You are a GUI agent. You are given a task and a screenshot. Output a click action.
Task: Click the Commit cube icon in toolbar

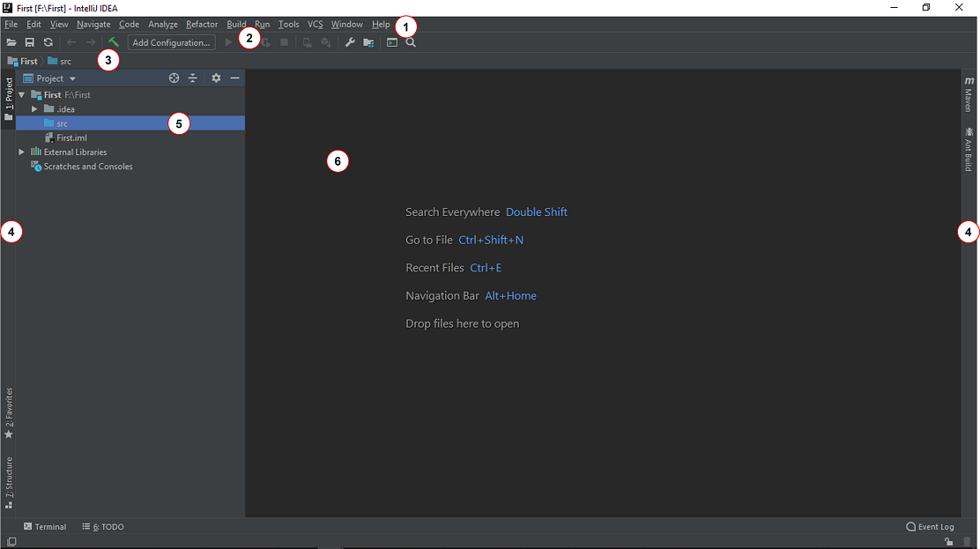tap(326, 42)
